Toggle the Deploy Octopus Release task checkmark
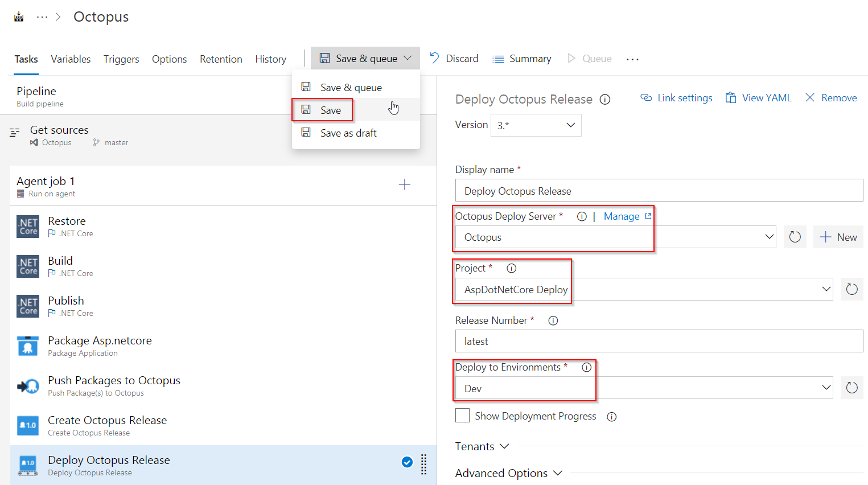The width and height of the screenshot is (868, 485). [407, 462]
